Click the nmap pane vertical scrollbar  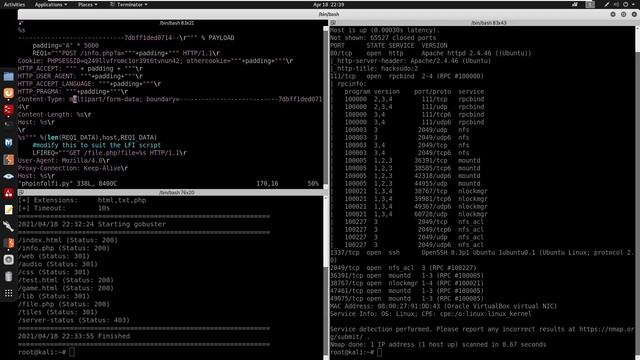pyautogui.click(x=638, y=192)
